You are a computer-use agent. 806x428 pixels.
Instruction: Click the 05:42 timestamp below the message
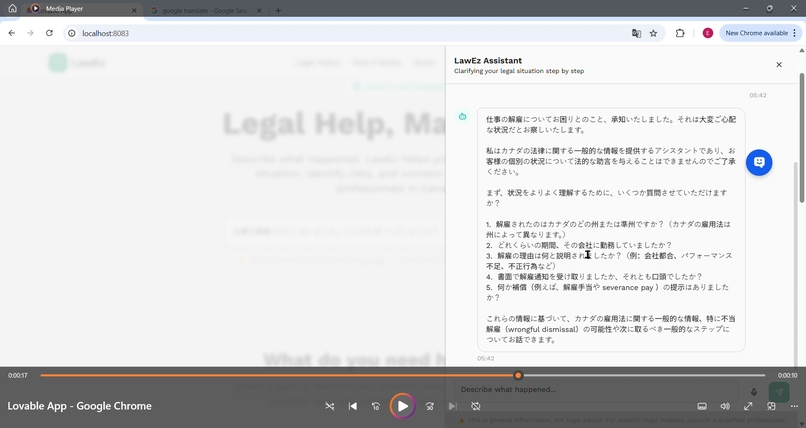[486, 359]
